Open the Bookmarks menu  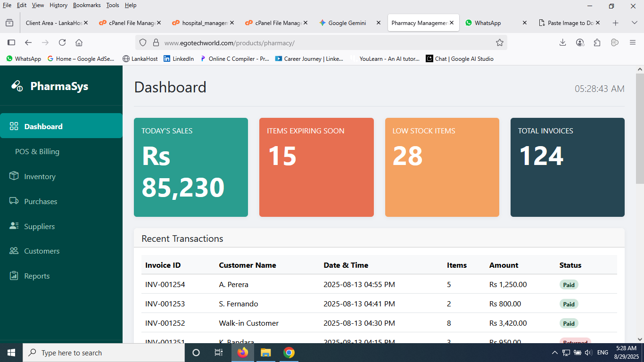click(87, 5)
